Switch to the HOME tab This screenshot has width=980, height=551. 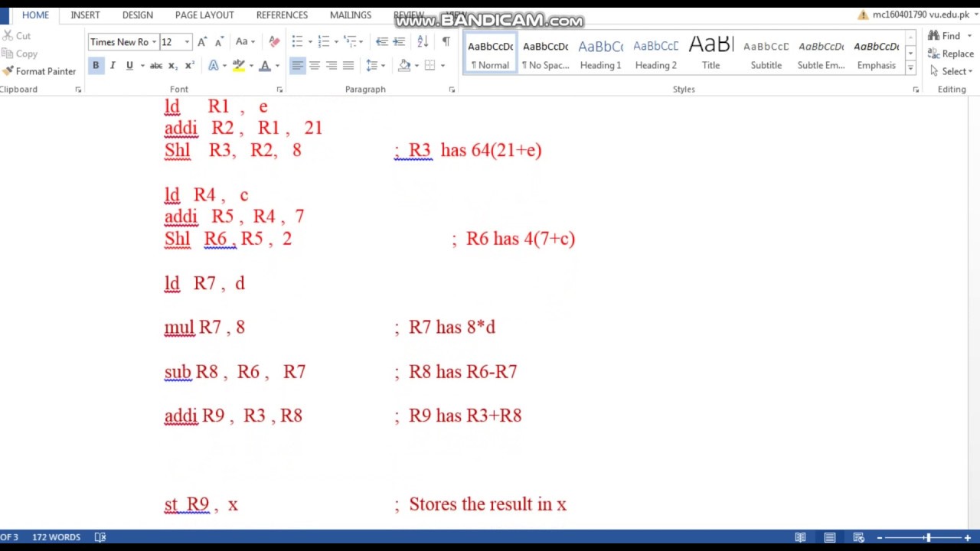pyautogui.click(x=35, y=15)
